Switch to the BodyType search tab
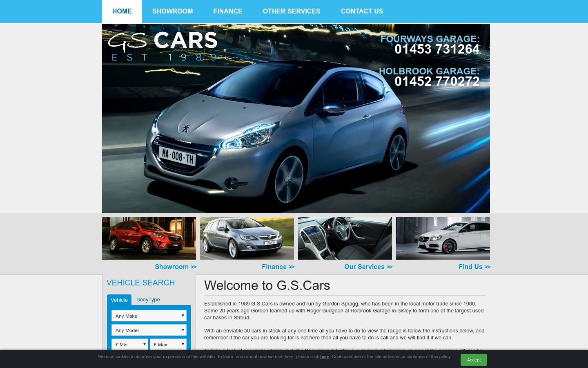 [x=148, y=299]
